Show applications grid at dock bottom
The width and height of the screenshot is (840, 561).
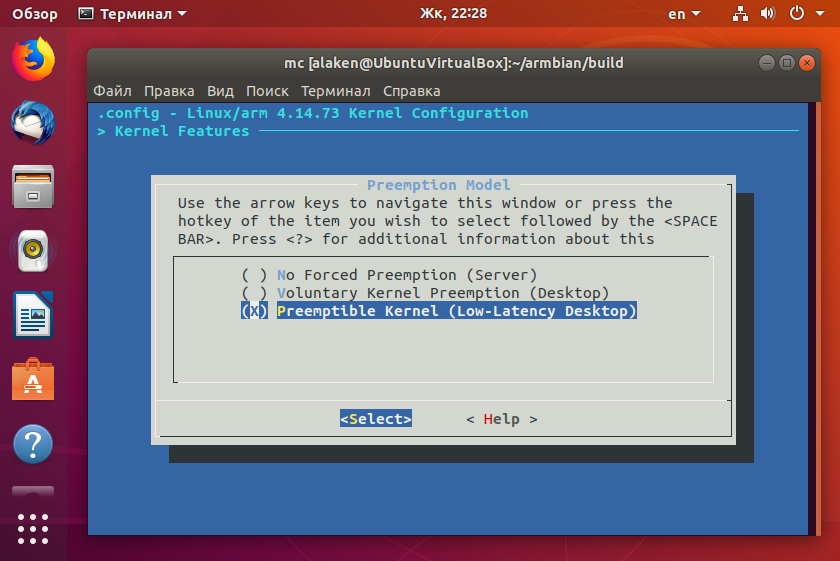point(33,529)
